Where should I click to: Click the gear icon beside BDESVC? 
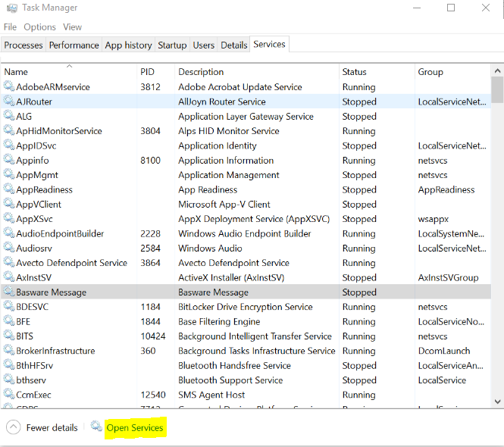9,306
